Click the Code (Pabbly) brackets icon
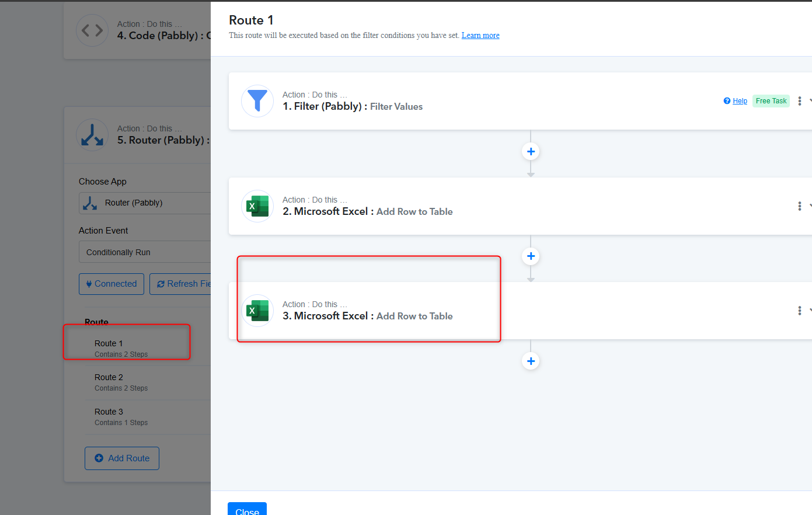812x515 pixels. (92, 30)
